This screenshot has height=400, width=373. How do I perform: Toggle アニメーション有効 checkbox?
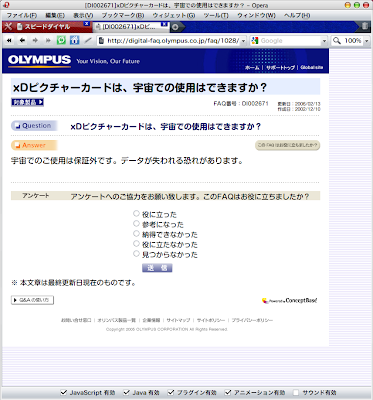pos(228,392)
